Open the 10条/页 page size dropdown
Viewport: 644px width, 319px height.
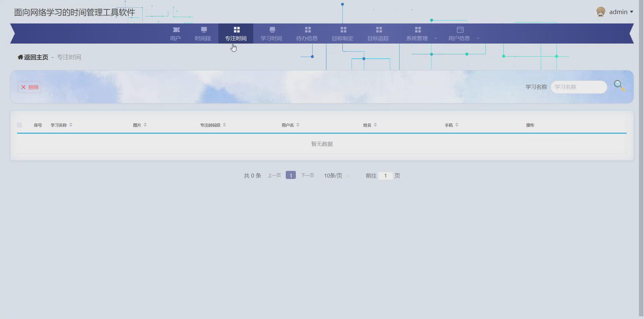(336, 175)
